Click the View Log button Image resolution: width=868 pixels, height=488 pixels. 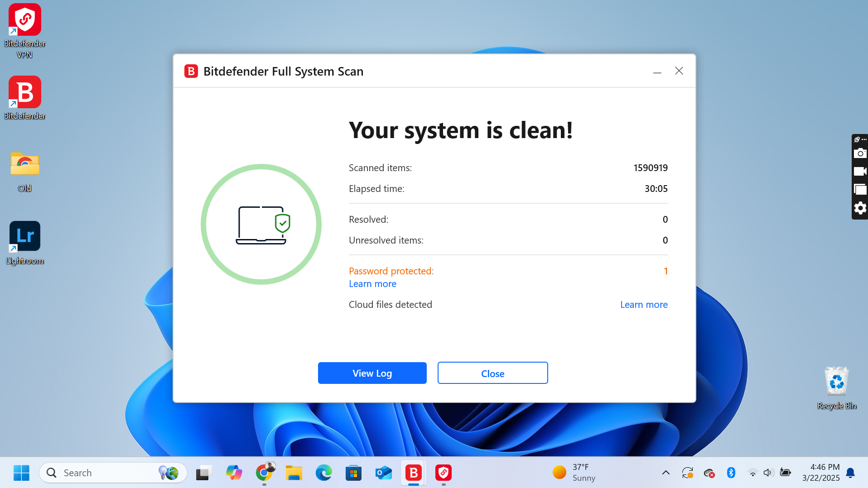[372, 373]
